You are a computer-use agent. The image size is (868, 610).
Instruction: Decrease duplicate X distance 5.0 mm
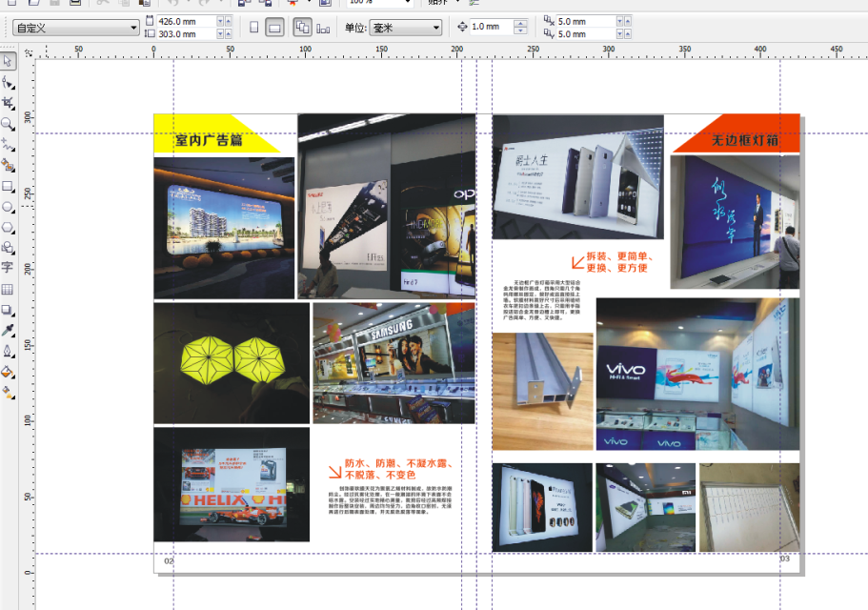point(619,21)
